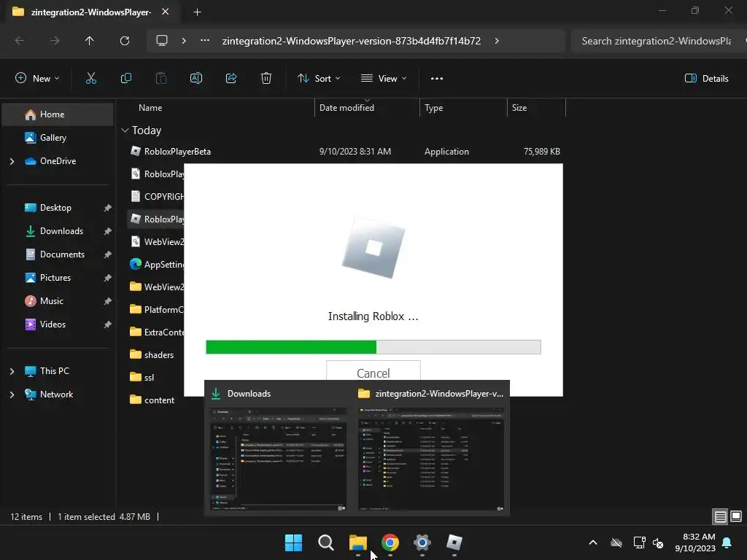Open the New dropdown menu
The image size is (747, 560).
[38, 79]
